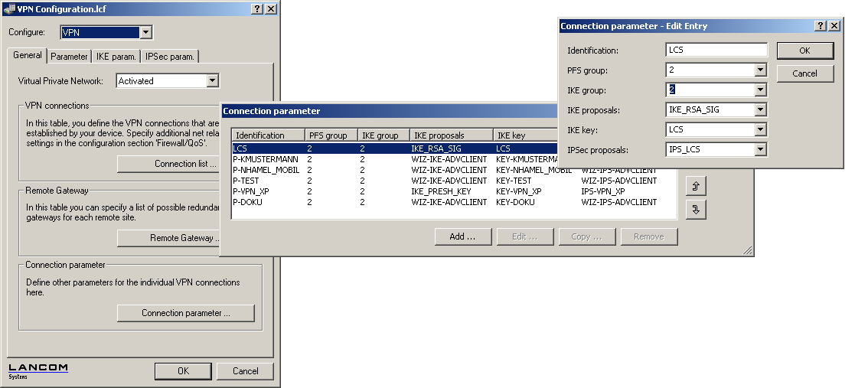This screenshot has height=388, width=868.
Task: Click the move entry up arrow button
Action: pyautogui.click(x=695, y=186)
